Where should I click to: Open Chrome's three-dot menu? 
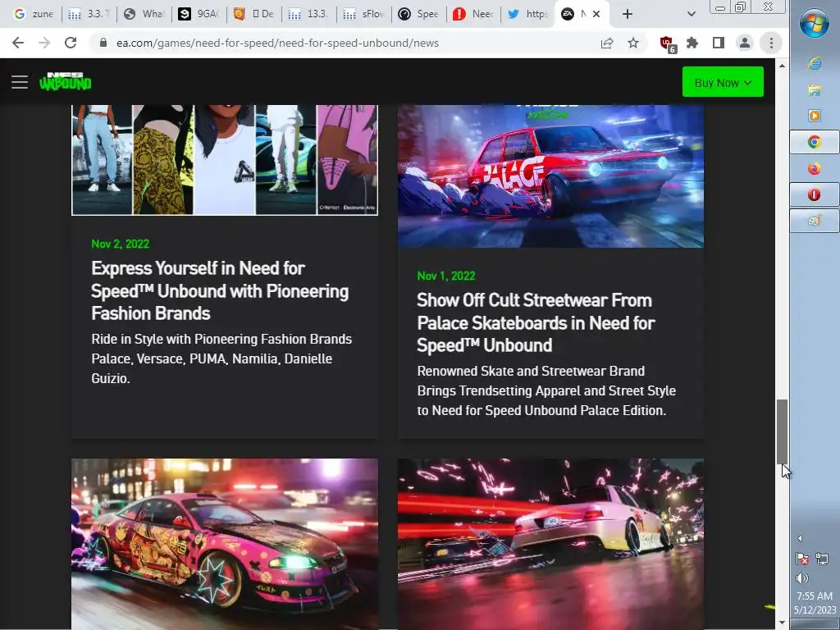[771, 43]
